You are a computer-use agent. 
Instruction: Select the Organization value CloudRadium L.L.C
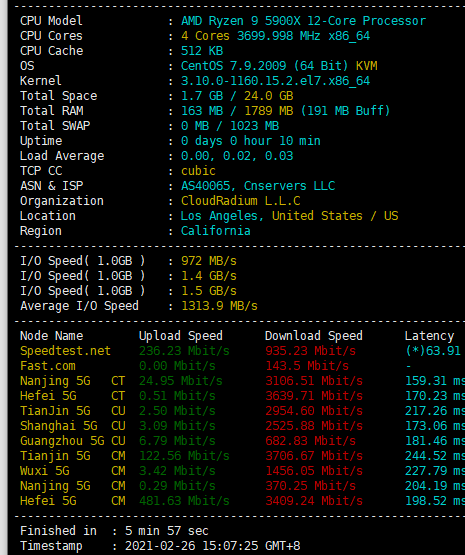tap(241, 201)
